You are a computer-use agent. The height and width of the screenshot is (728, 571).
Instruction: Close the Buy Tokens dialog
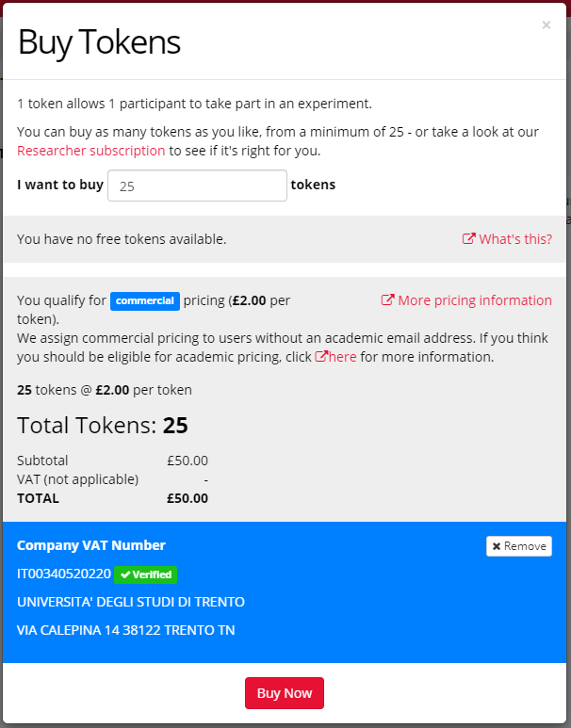pyautogui.click(x=546, y=25)
